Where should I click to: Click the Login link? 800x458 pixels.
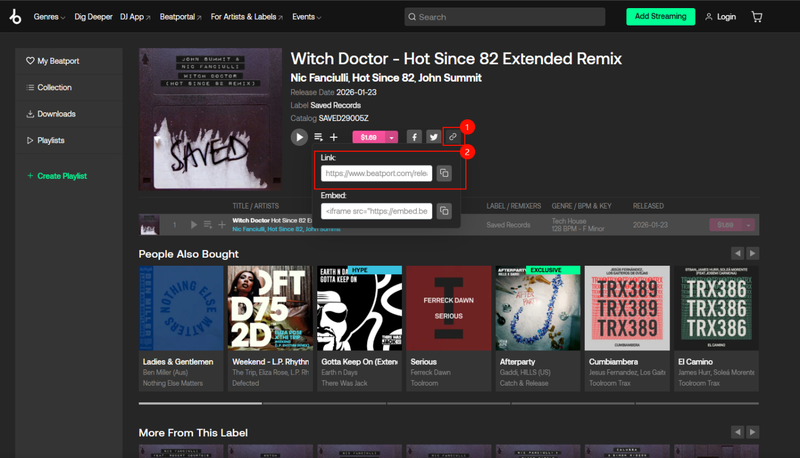pyautogui.click(x=720, y=17)
